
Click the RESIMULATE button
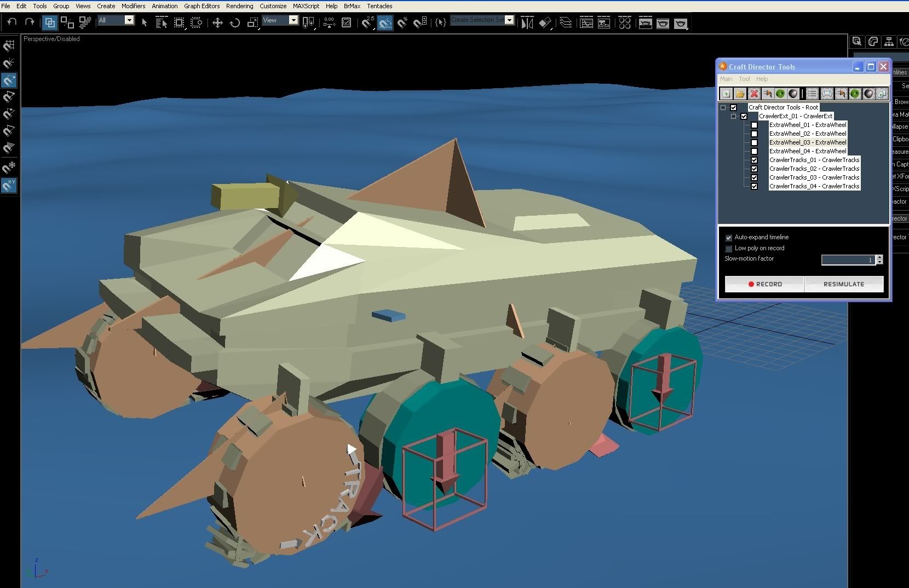(844, 284)
